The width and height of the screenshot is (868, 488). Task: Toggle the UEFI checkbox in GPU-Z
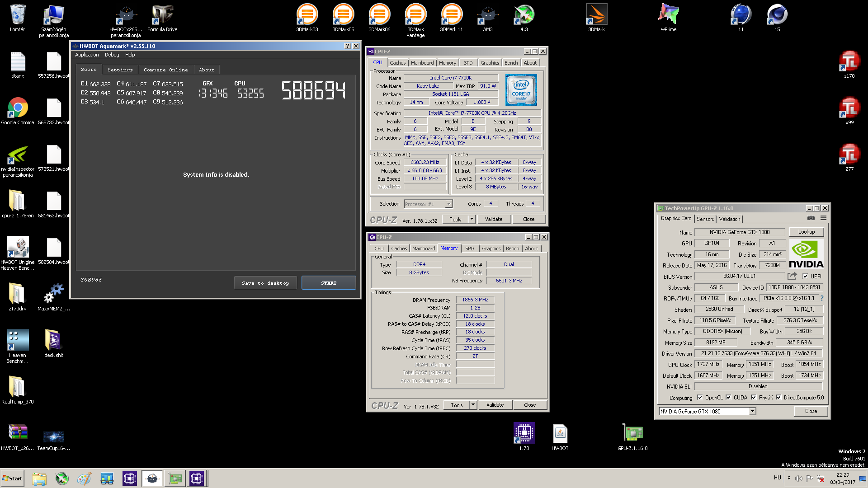[x=805, y=277]
